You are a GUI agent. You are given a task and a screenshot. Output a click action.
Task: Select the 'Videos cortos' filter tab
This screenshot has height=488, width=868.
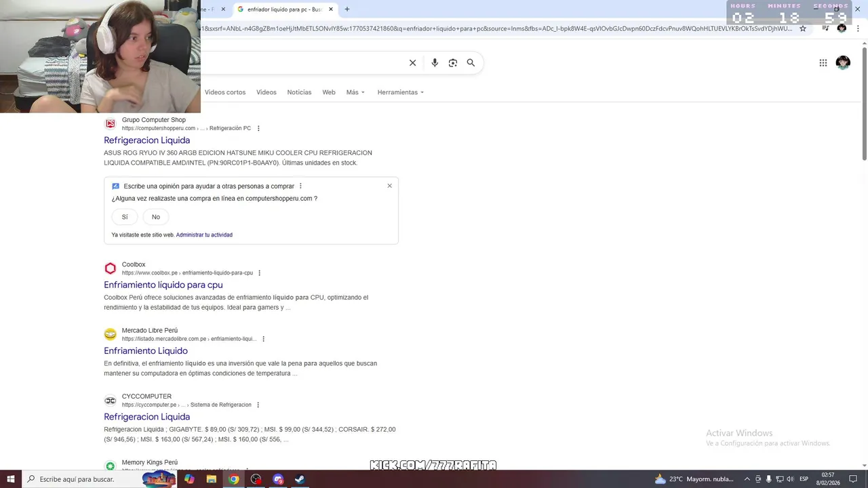(x=225, y=92)
